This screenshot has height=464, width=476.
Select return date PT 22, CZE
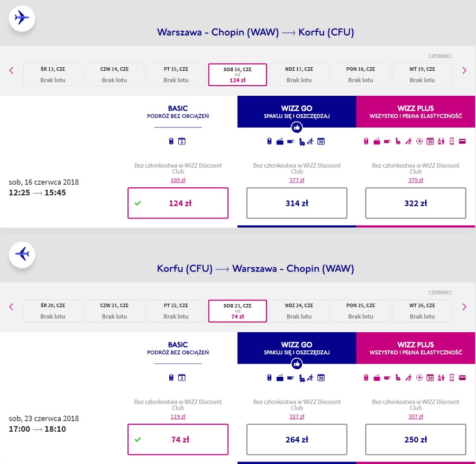click(176, 311)
